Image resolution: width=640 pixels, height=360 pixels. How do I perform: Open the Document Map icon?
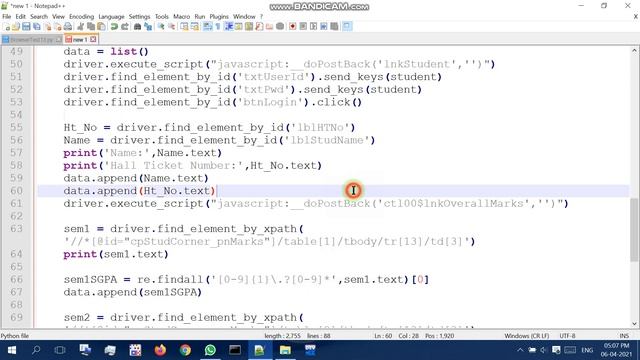249,27
